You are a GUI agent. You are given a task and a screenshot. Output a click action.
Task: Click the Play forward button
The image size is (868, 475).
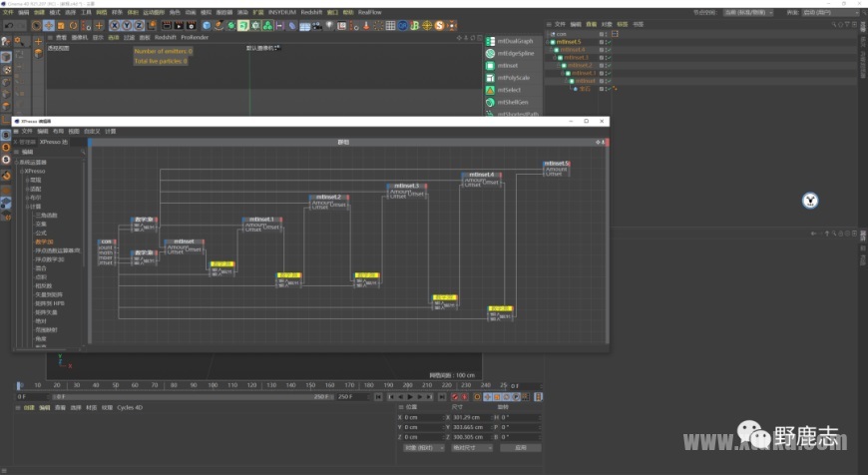point(410,397)
